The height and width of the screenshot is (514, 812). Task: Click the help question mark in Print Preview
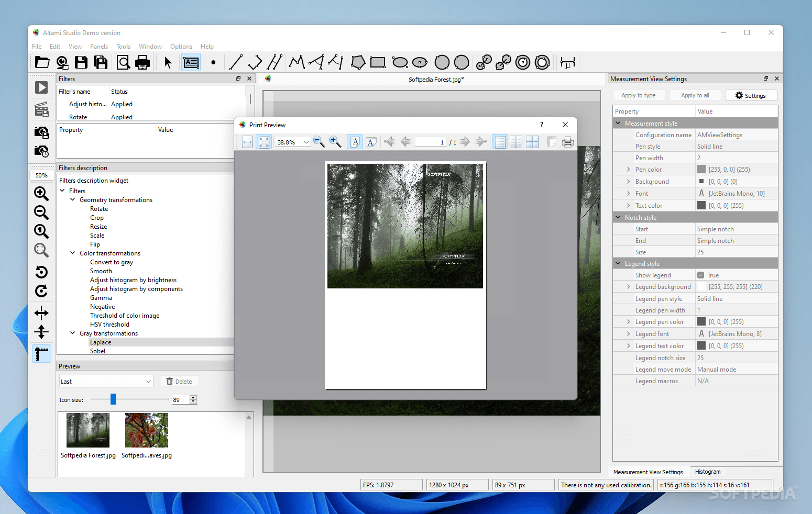pos(542,125)
